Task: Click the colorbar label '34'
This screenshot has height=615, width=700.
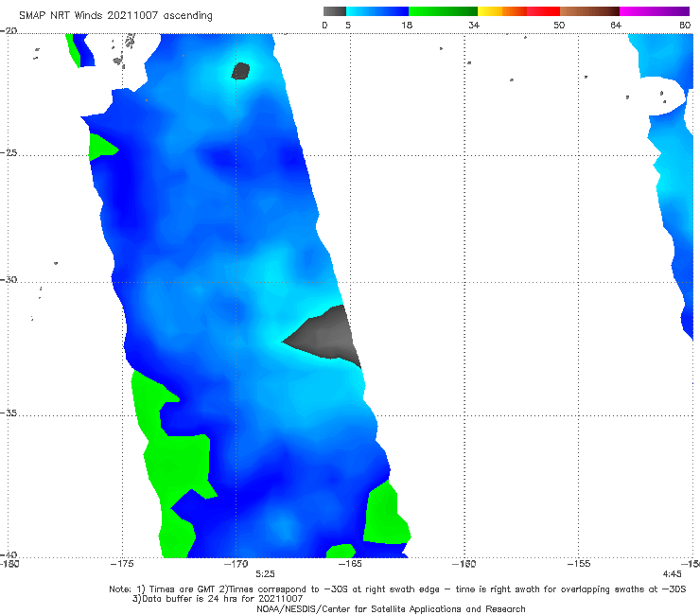Action: tap(474, 25)
